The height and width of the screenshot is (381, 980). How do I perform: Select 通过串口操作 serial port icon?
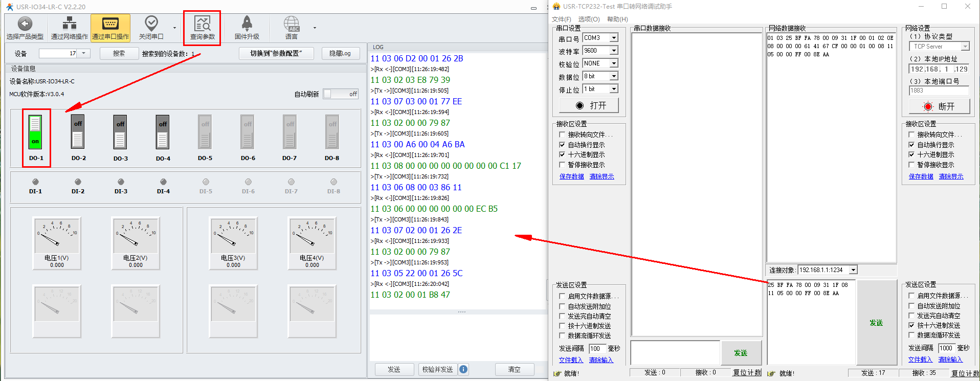(110, 24)
